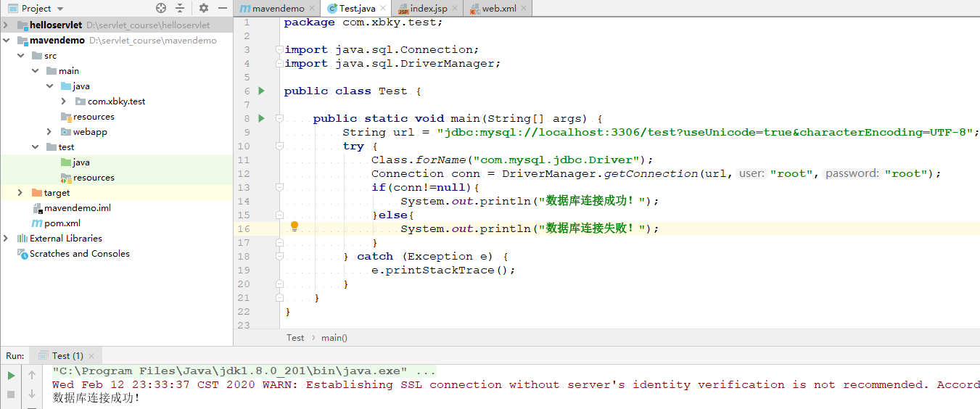980x409 pixels.
Task: Toggle code fold marker on try line
Action: pyautogui.click(x=279, y=146)
